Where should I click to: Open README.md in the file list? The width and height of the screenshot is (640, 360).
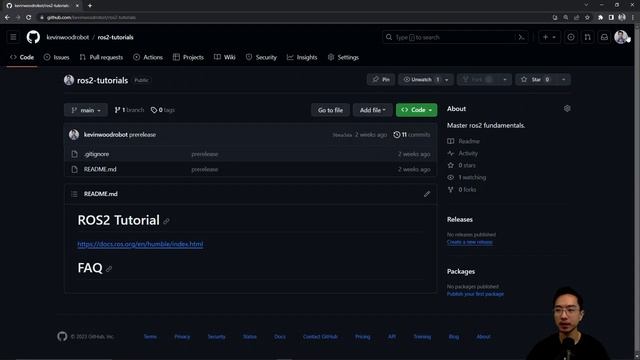100,169
